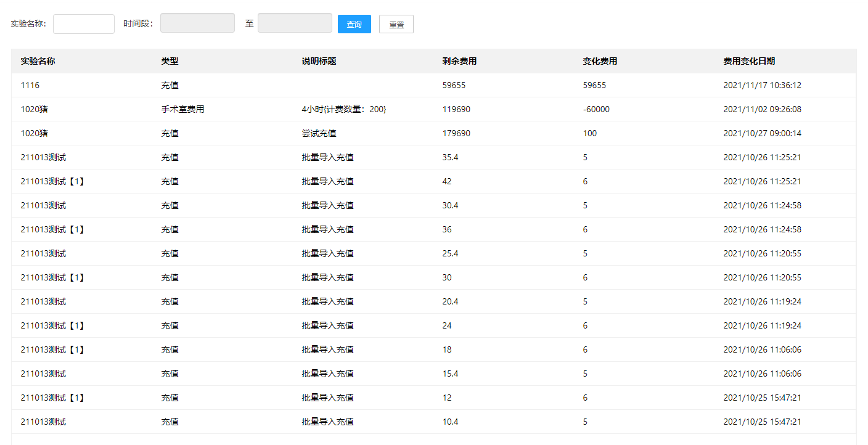Click the 实验名称 column header
This screenshot has width=868, height=445.
38,61
